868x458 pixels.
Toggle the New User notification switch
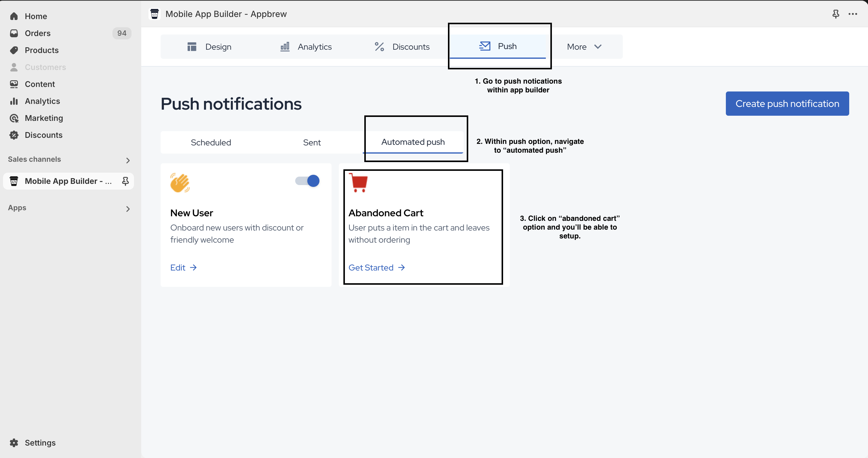306,181
